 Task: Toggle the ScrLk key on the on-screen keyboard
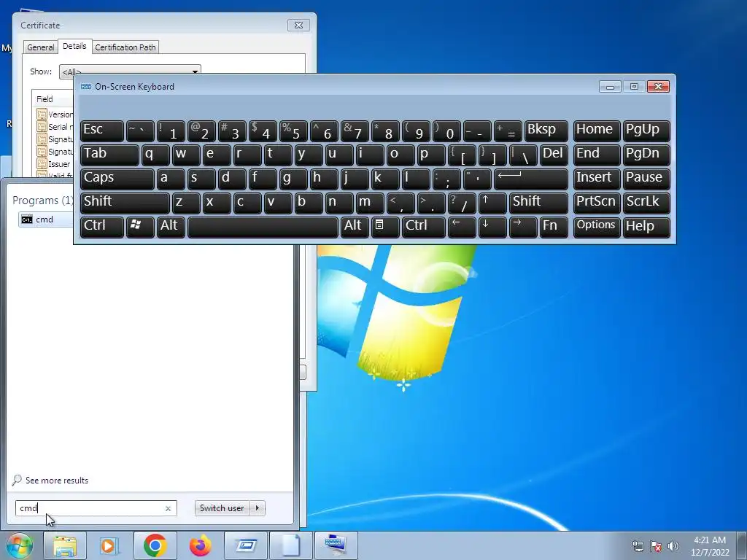[646, 203]
